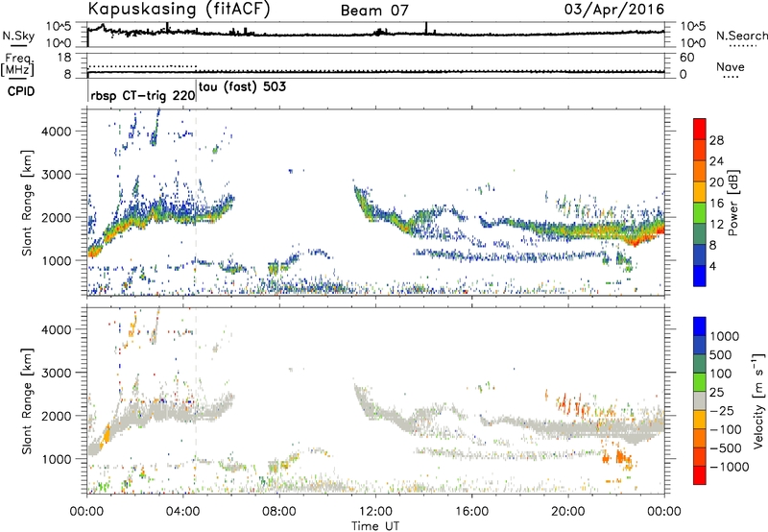The height and width of the screenshot is (532, 768).
Task: Click the "08:00" time tick label
Action: (x=279, y=512)
